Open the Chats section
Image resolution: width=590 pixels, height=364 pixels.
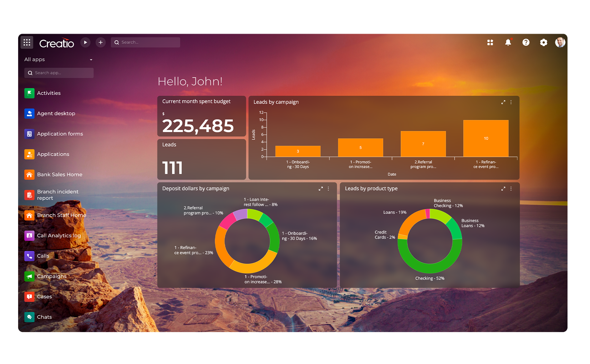[x=44, y=317]
